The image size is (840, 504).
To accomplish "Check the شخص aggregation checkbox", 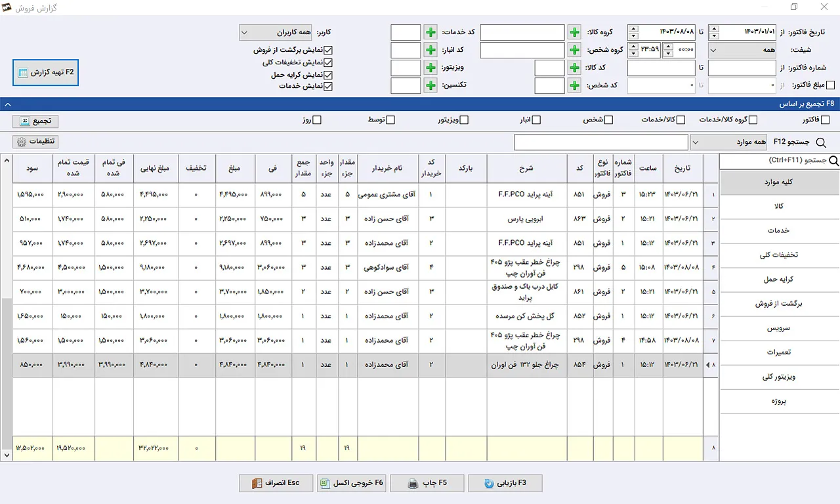I will click(608, 120).
